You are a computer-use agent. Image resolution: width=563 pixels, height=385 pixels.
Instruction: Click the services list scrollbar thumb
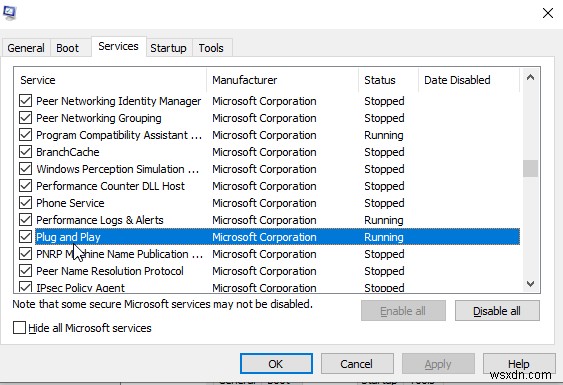530,168
